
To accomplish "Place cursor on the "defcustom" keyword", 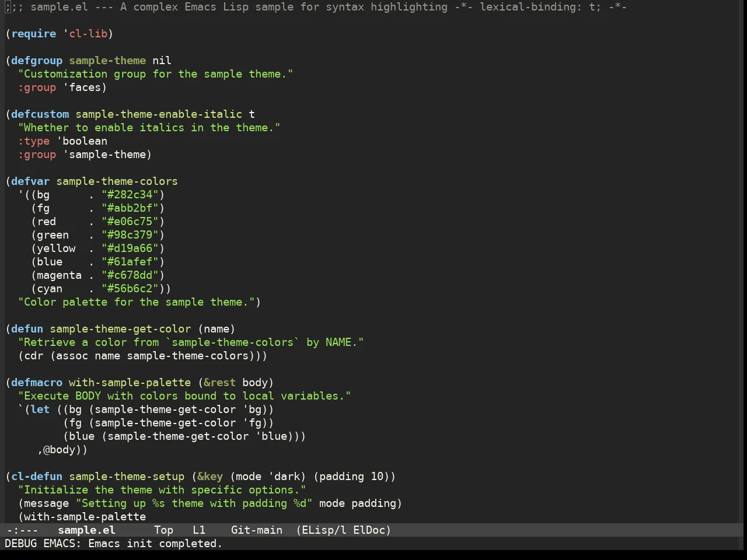I will click(40, 114).
